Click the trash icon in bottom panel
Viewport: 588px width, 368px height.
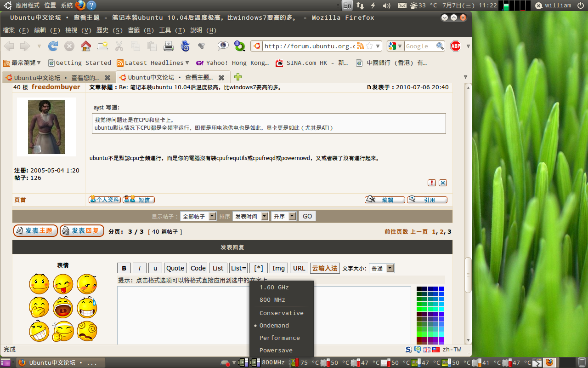(582, 362)
